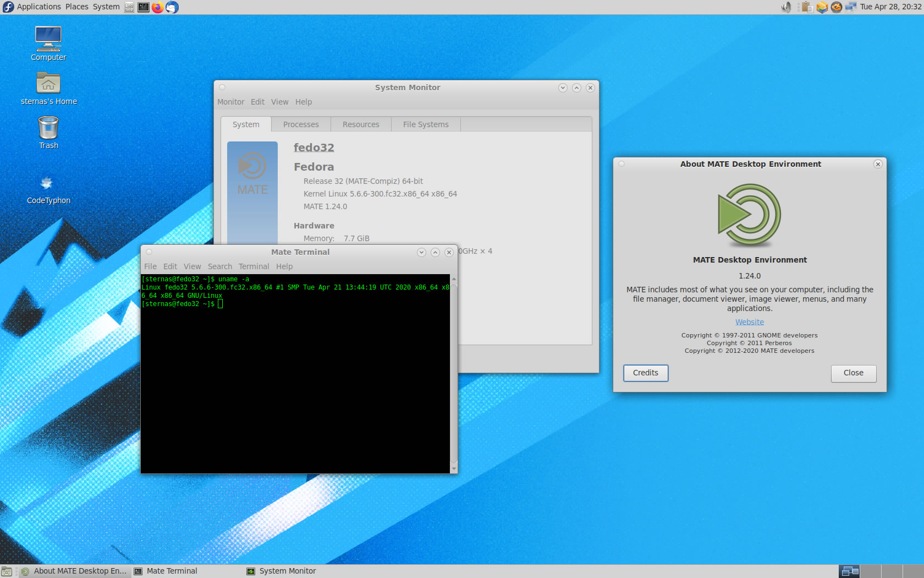Minimize the Mate Terminal window
This screenshot has height=578, width=924.
421,252
